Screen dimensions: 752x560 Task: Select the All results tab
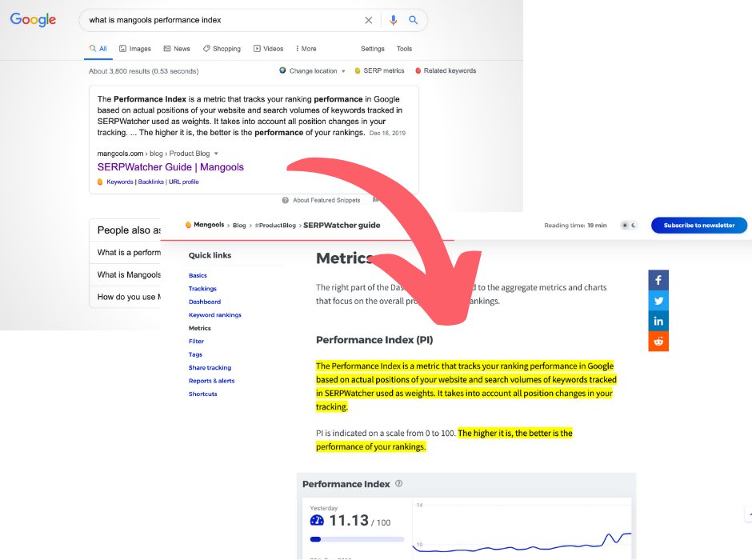[x=98, y=49]
